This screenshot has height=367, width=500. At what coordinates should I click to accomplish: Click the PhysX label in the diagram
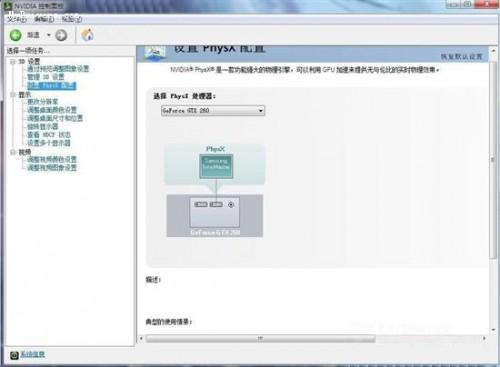coord(216,149)
